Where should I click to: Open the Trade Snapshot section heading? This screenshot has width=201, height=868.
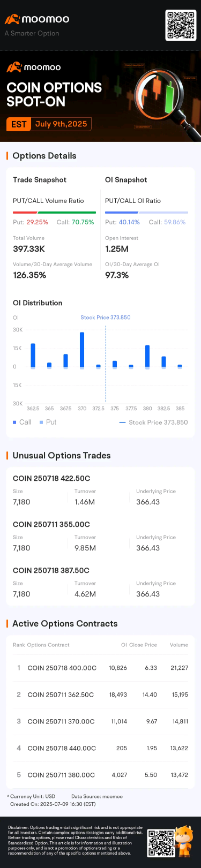(x=40, y=180)
